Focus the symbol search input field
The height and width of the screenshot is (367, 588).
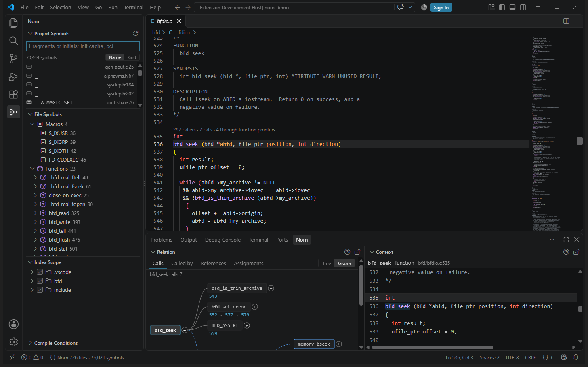pyautogui.click(x=83, y=46)
